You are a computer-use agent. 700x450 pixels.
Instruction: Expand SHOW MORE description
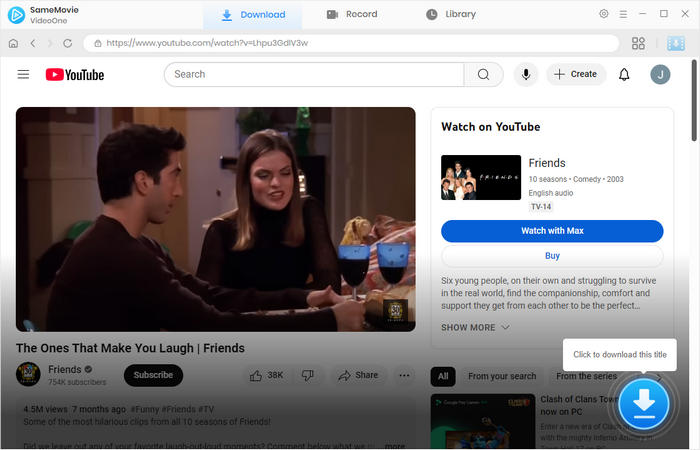(475, 327)
